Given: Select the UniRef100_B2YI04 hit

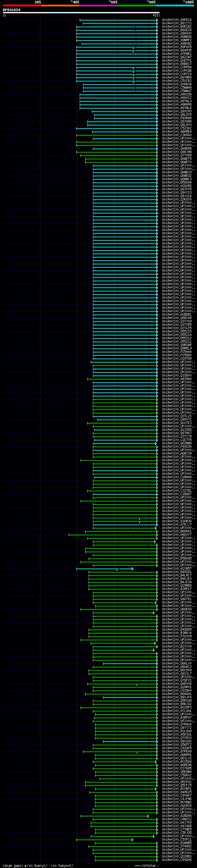Looking at the screenshot, I should pos(176,646).
